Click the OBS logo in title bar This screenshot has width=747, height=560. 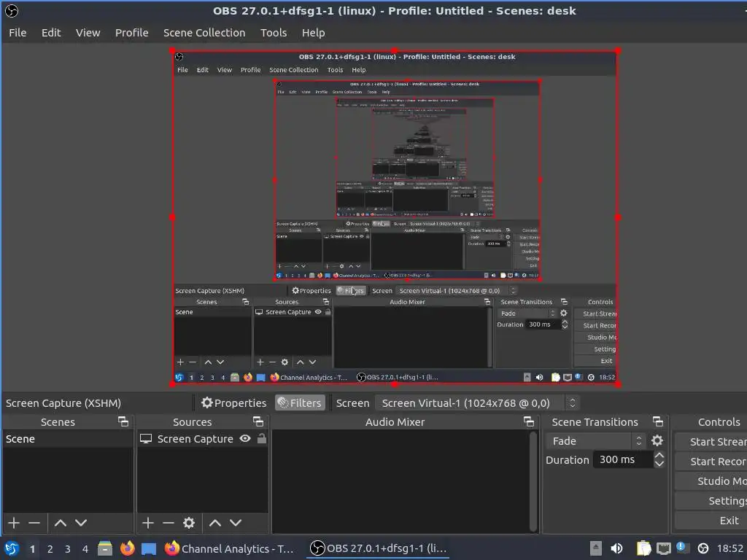click(12, 10)
